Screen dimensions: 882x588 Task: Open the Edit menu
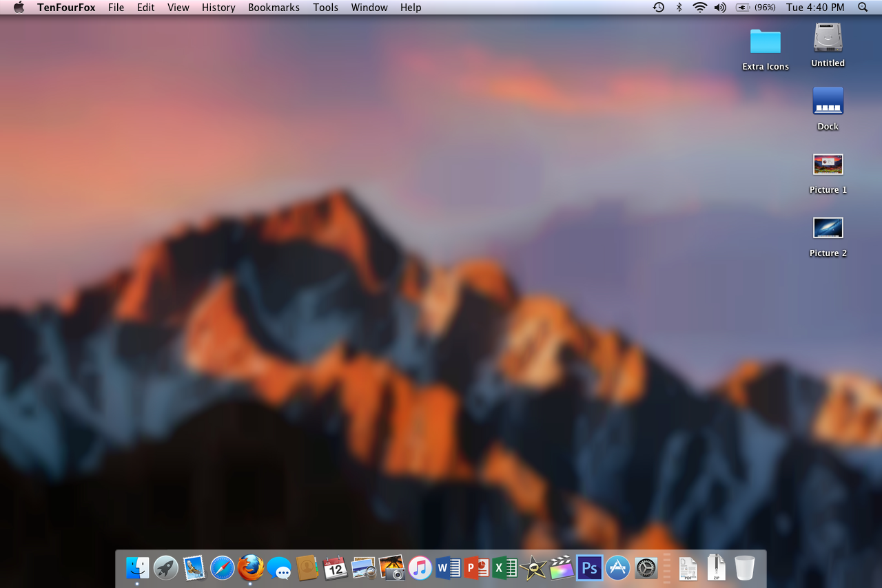point(146,8)
